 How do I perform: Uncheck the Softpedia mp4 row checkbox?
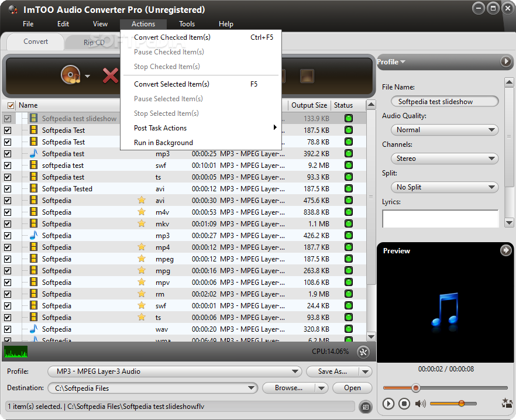(x=8, y=247)
